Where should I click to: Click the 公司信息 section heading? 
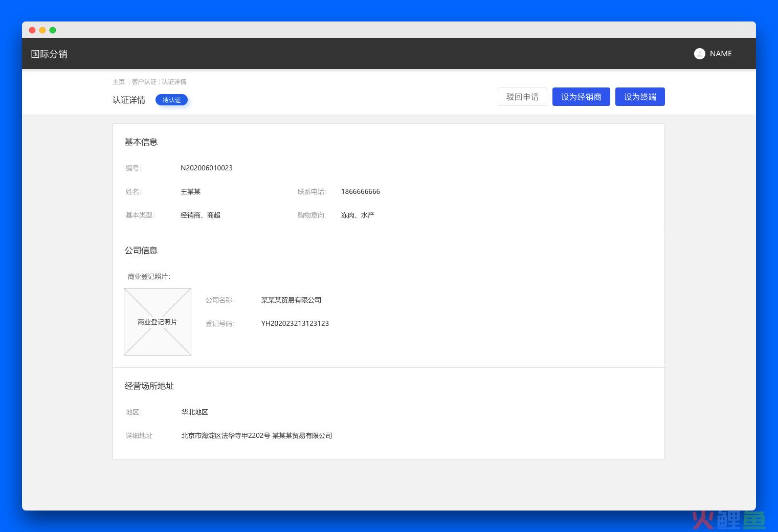[x=141, y=251]
